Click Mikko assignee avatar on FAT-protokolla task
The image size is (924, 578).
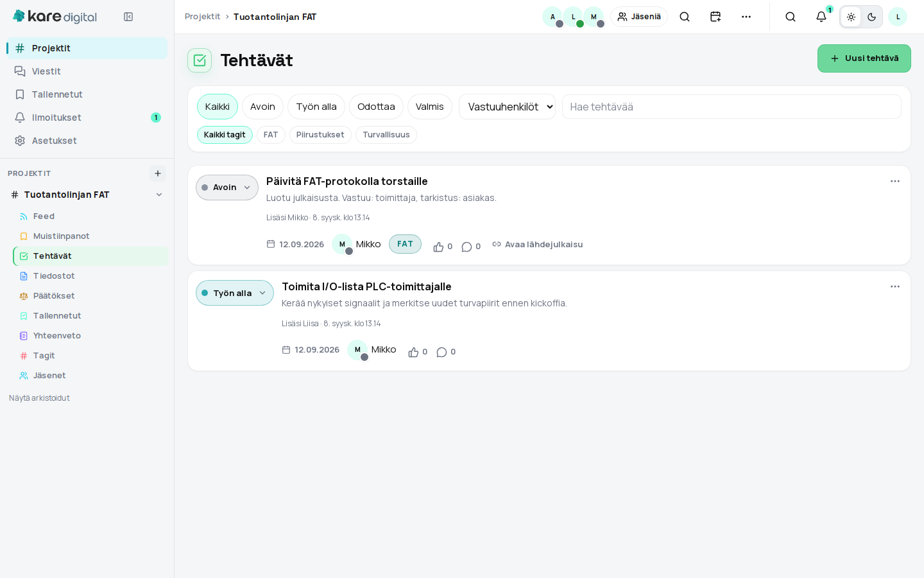click(342, 244)
